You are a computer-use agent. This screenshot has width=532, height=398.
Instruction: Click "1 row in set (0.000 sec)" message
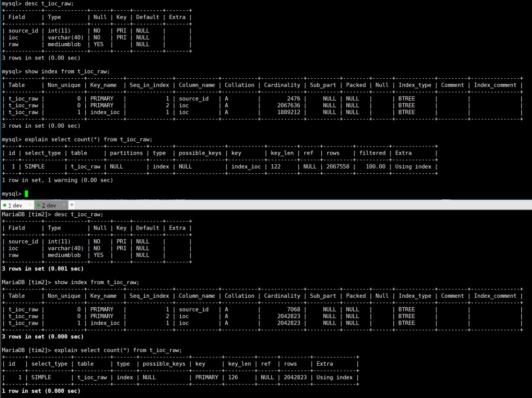pyautogui.click(x=41, y=391)
